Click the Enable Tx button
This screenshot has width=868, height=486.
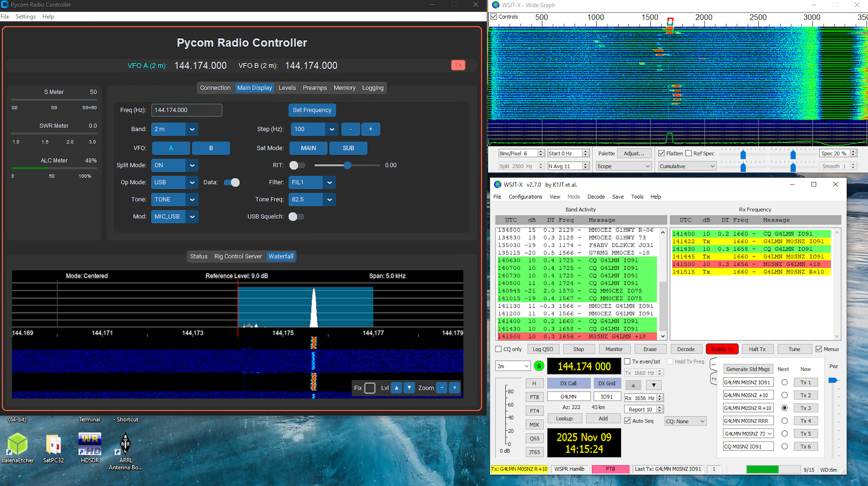click(722, 348)
